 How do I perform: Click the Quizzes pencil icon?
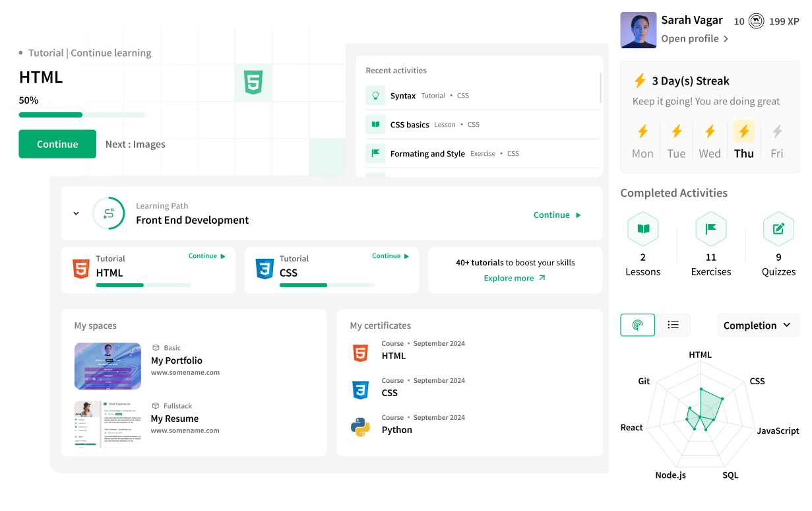pos(778,228)
